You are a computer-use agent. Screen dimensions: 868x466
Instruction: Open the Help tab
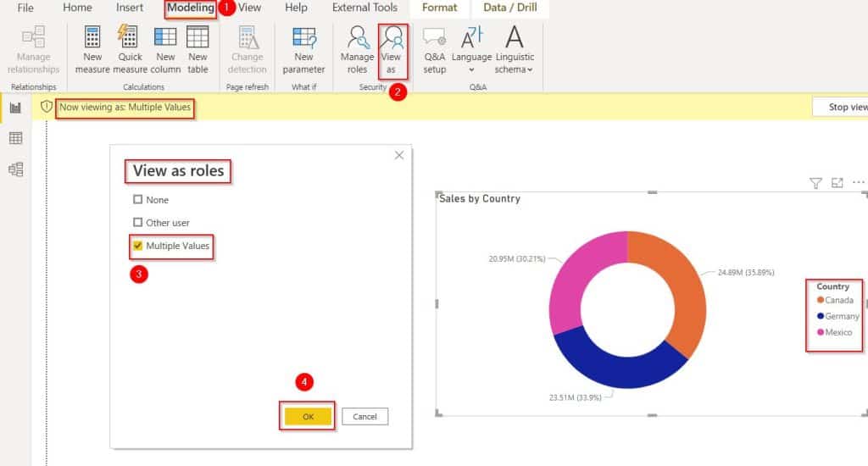(x=296, y=8)
